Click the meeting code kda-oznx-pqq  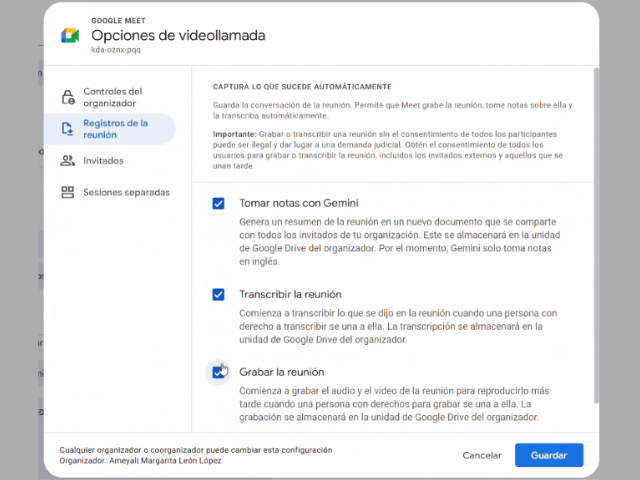coord(116,50)
